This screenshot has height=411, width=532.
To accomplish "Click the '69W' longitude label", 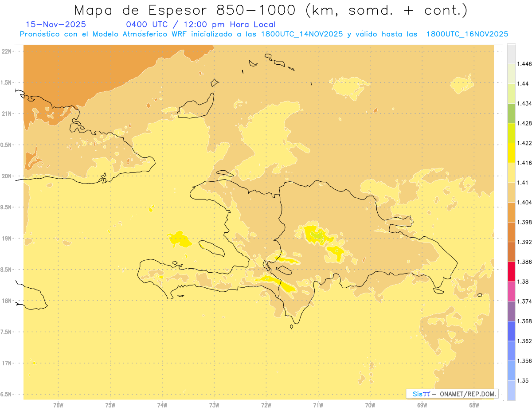I will coord(422,405).
